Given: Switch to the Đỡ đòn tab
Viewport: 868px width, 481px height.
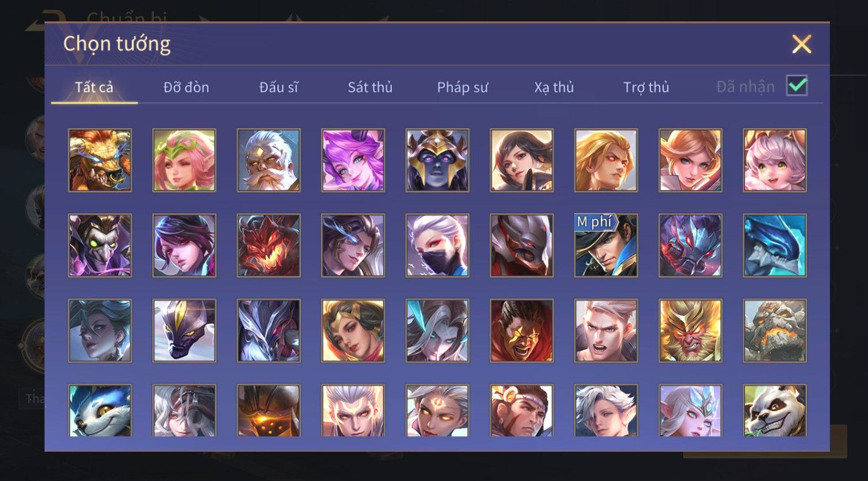Looking at the screenshot, I should point(186,88).
